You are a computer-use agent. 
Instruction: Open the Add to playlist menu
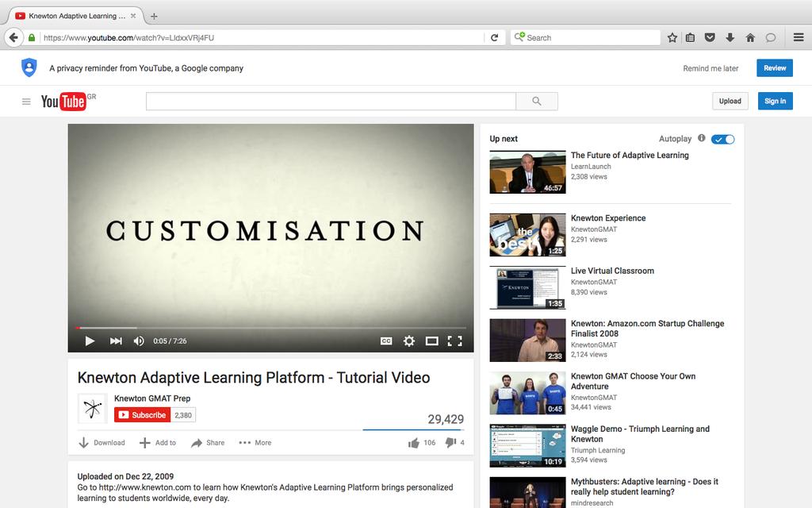(x=158, y=443)
